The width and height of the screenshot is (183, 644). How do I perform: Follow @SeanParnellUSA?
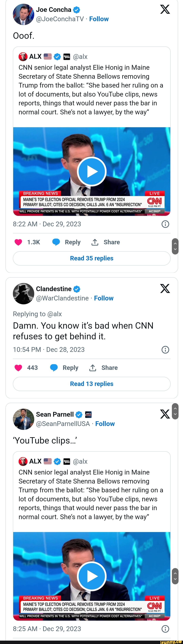coord(105,424)
